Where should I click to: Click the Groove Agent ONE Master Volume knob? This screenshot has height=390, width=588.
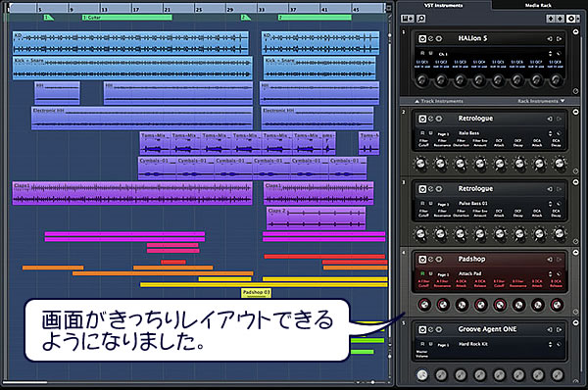421,374
